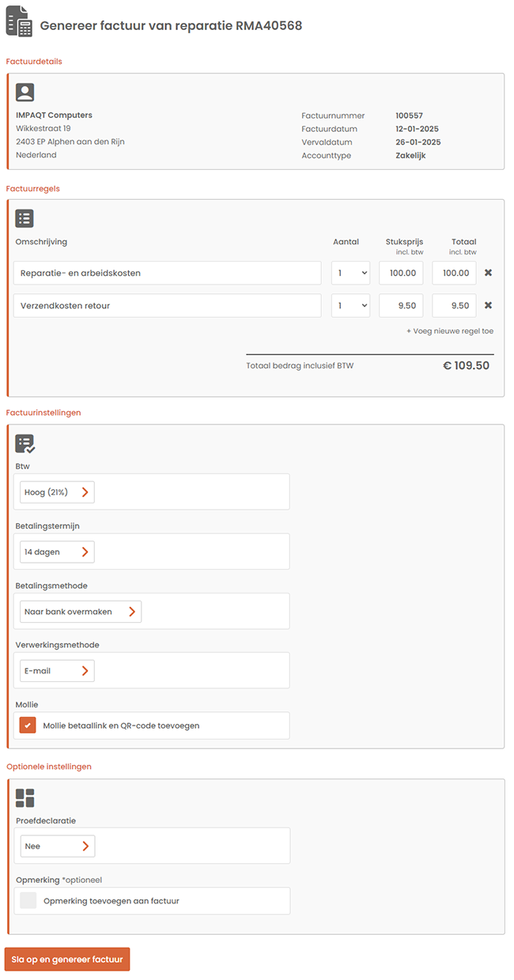
Task: Click the 9.50 Stuksprijs input field
Action: tap(401, 306)
